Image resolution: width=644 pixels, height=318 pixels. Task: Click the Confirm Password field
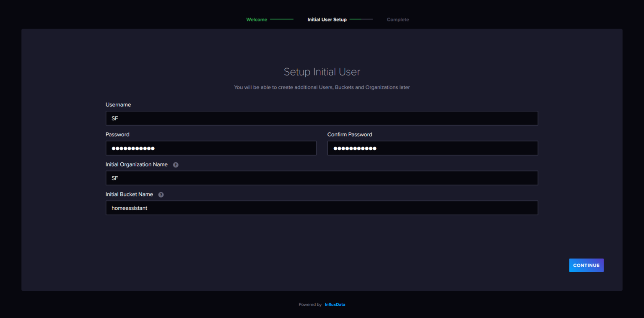click(x=432, y=148)
